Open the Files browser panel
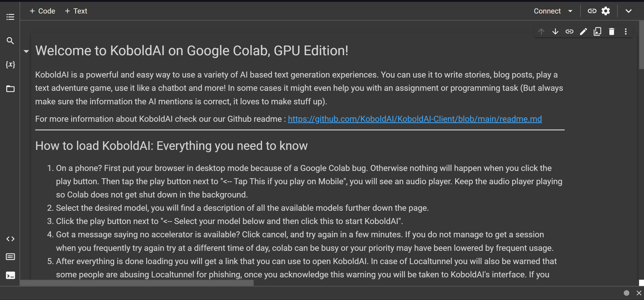 [x=10, y=89]
